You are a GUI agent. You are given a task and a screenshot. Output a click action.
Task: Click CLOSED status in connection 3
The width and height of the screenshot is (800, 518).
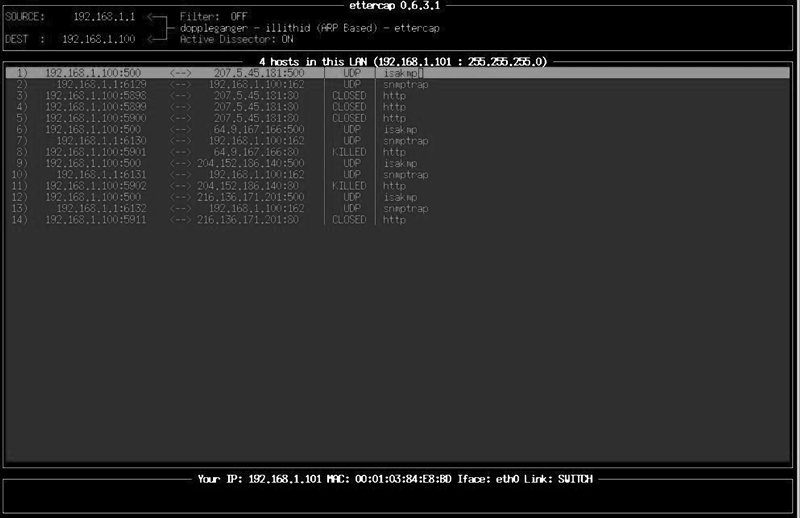[x=349, y=95]
